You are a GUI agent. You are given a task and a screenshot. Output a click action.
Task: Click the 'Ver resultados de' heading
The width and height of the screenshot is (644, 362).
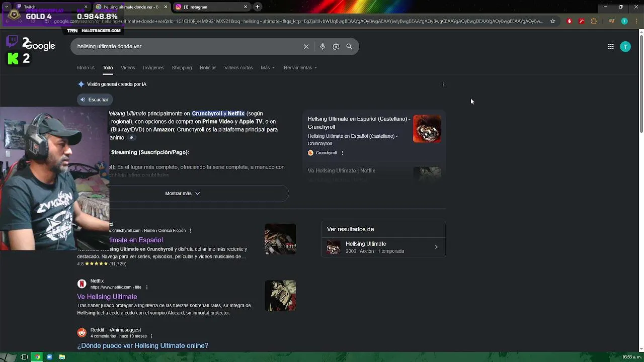point(350,229)
